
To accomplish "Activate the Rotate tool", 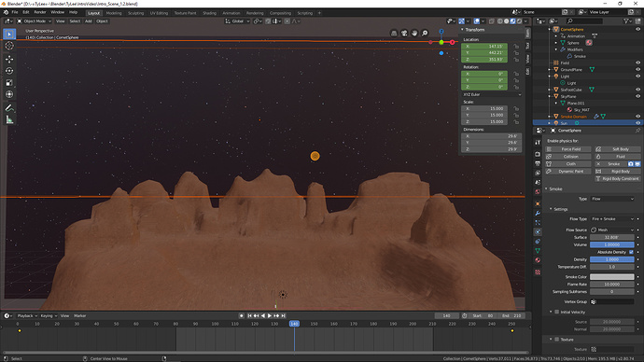I will 9,71.
